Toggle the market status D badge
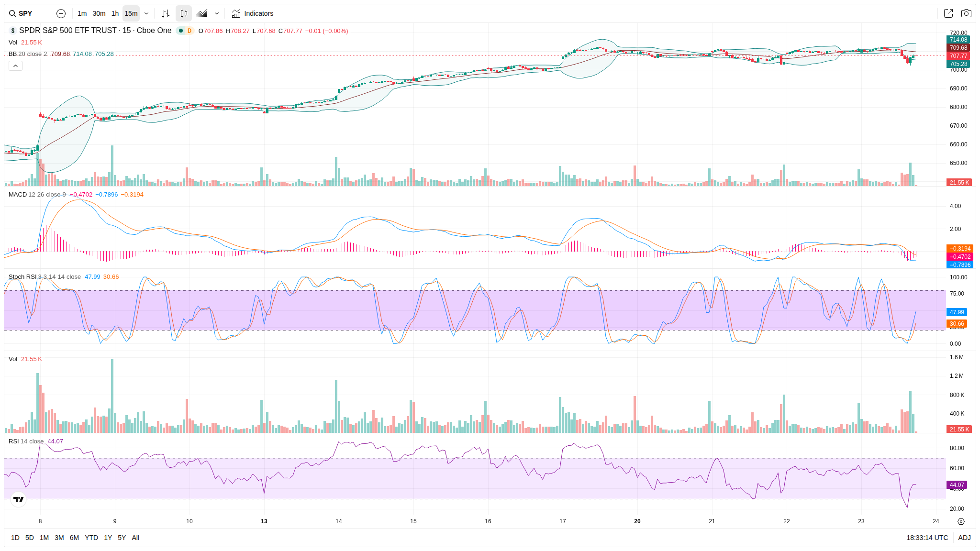Viewport: 980px width, 551px height. tap(189, 31)
